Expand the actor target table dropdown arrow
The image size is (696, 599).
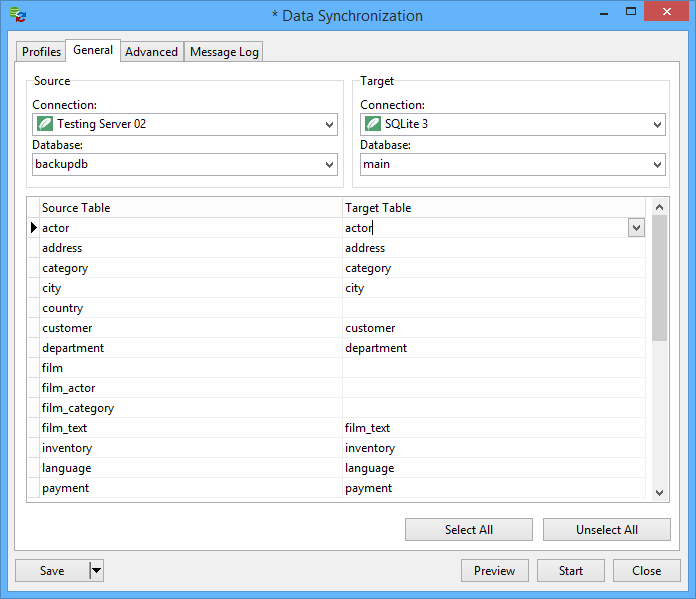(636, 228)
